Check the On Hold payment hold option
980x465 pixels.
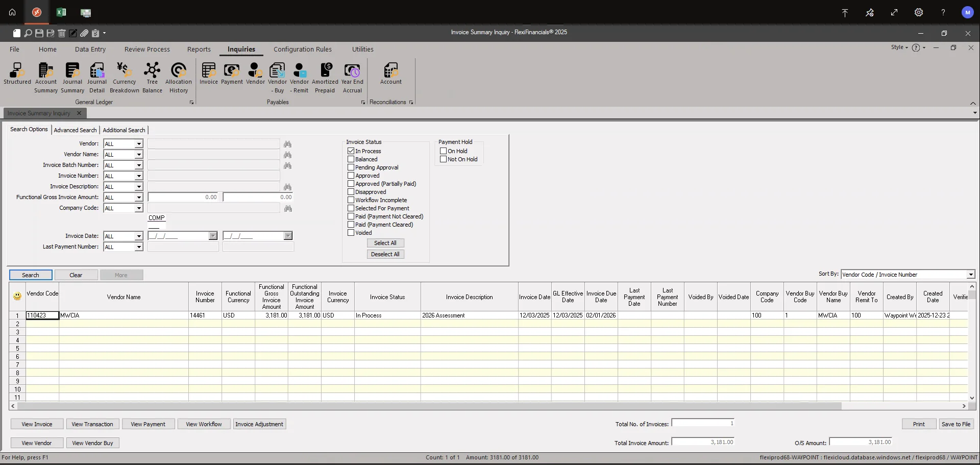[443, 151]
